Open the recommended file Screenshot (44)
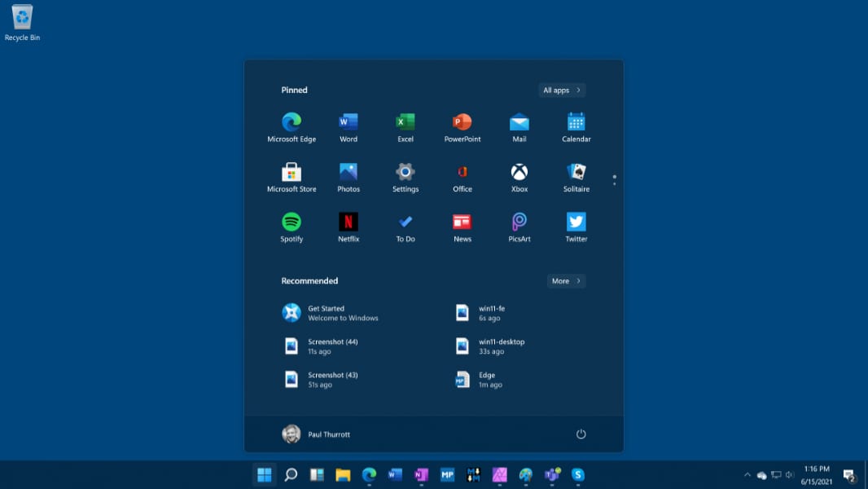Viewport: 868px width, 489px height. click(321, 346)
